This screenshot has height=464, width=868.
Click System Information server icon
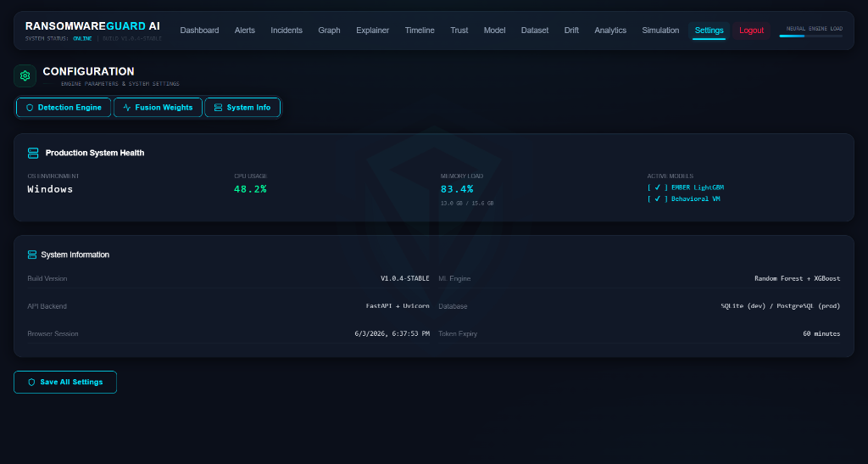(x=32, y=254)
